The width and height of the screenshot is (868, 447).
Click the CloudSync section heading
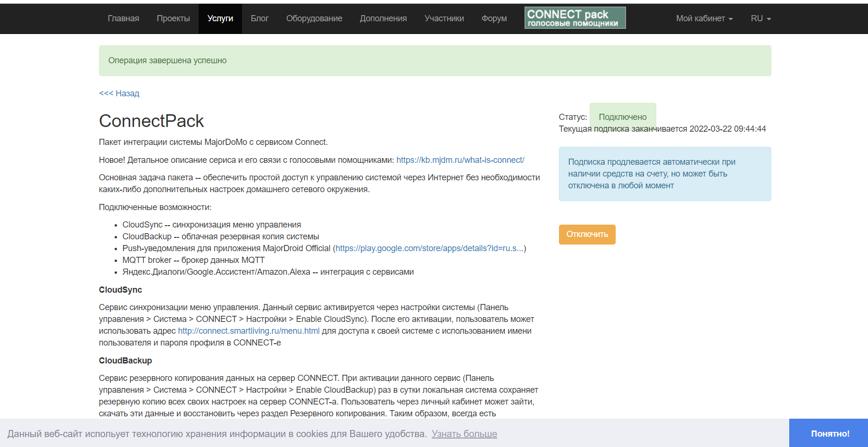click(120, 290)
